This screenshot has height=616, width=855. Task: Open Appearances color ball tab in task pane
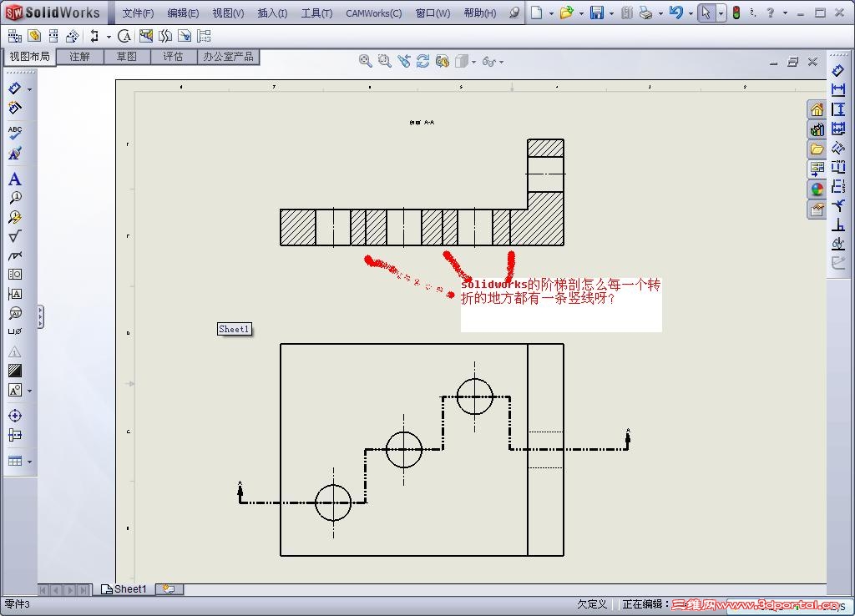817,189
